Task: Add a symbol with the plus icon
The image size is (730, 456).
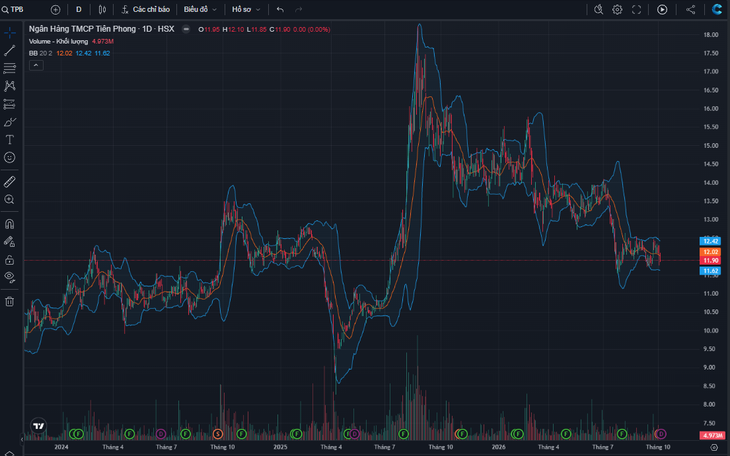Action: click(x=55, y=9)
